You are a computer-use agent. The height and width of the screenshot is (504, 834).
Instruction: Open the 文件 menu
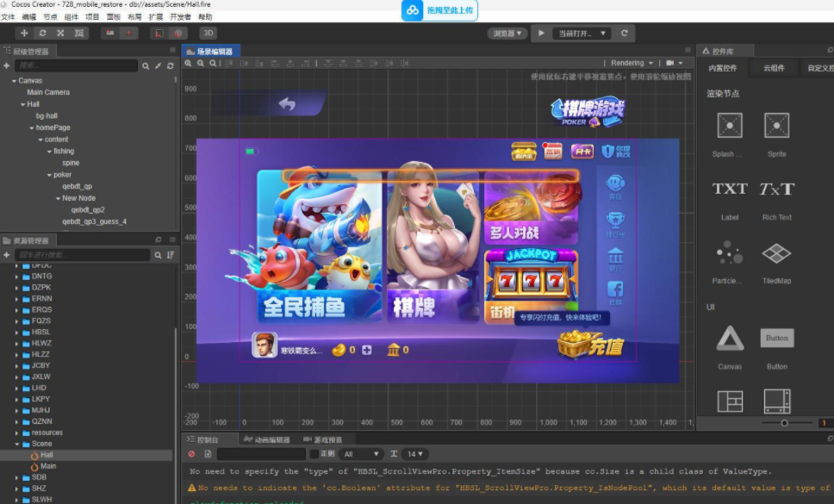[x=9, y=16]
